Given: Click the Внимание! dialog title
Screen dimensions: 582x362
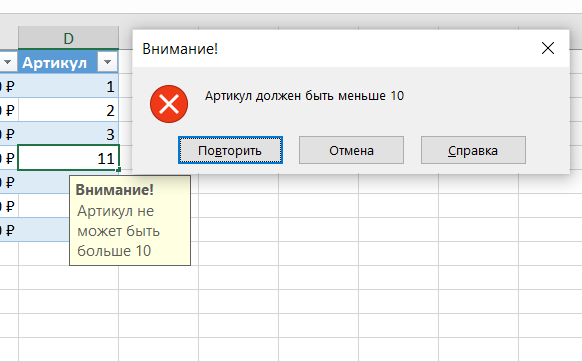Looking at the screenshot, I should 180,49.
